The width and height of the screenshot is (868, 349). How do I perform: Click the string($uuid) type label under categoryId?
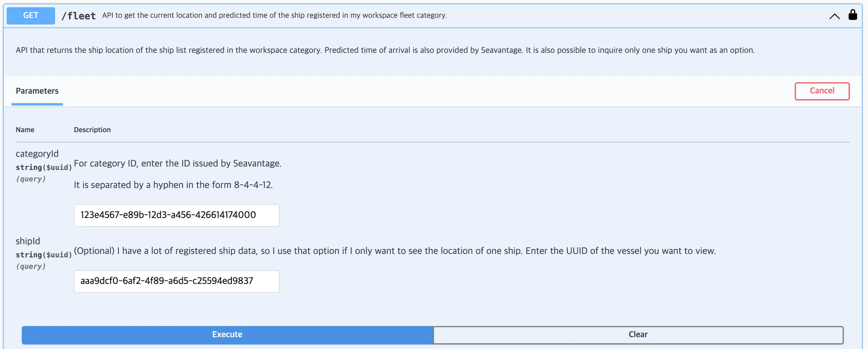[x=44, y=167]
